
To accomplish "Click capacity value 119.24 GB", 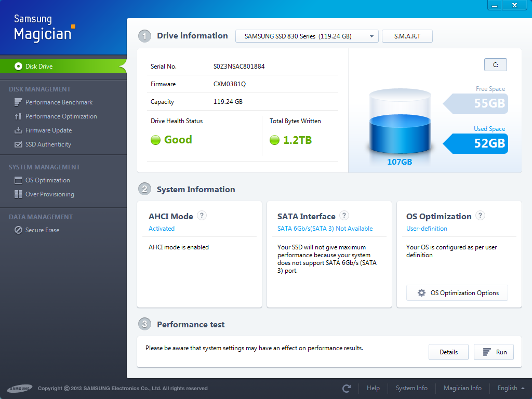I will pyautogui.click(x=228, y=102).
